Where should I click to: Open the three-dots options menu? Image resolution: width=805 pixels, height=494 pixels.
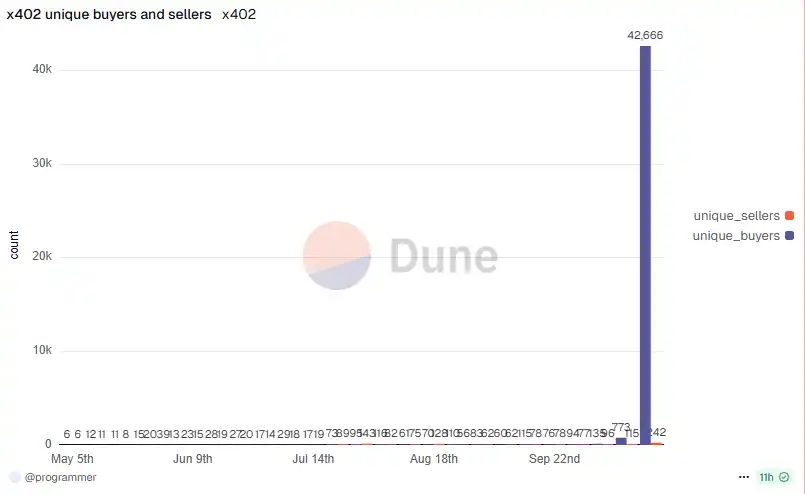click(743, 477)
